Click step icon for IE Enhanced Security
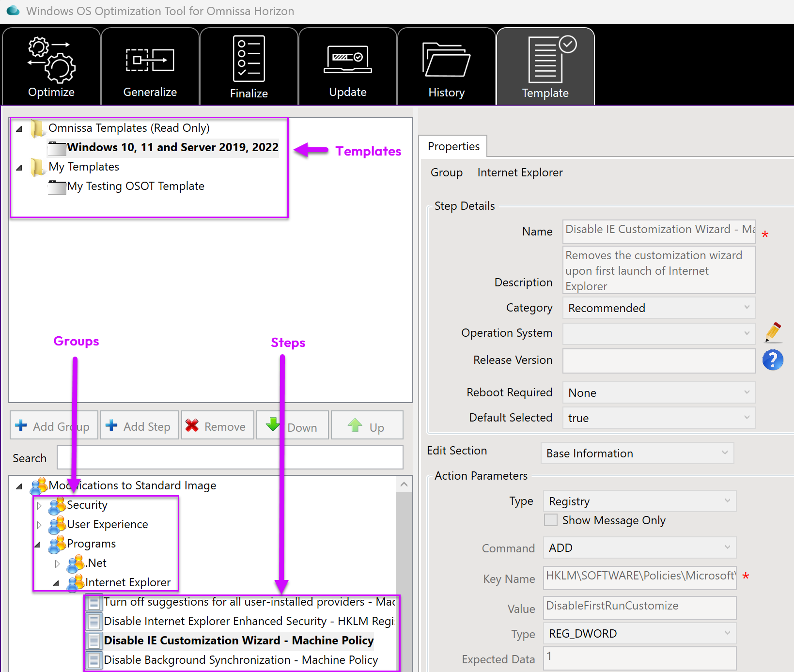The width and height of the screenshot is (794, 672). click(x=94, y=622)
